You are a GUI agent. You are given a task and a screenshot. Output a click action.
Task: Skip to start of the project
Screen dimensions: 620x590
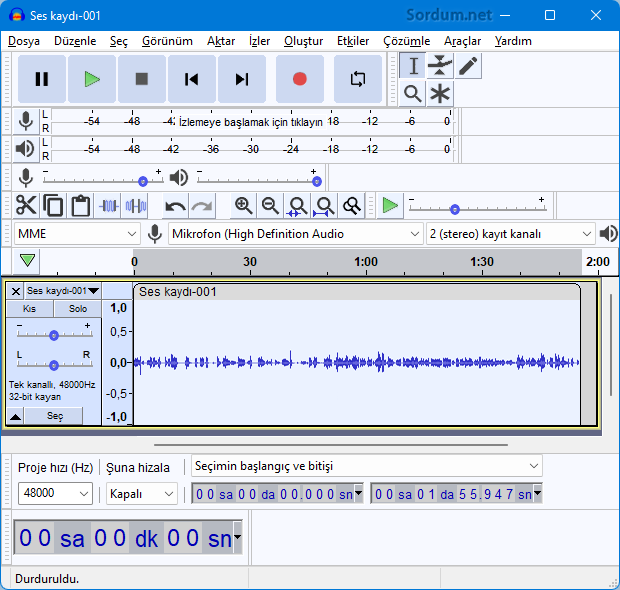pos(192,79)
